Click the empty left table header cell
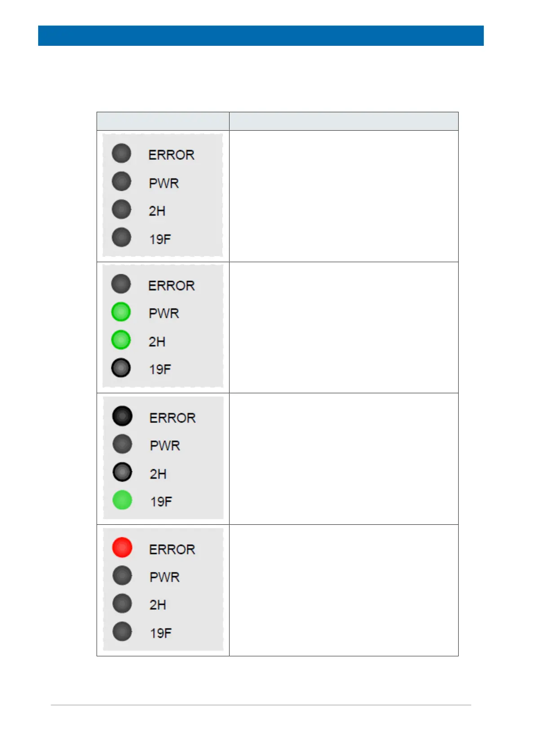Screen dimensions: 535x756 (x=163, y=121)
